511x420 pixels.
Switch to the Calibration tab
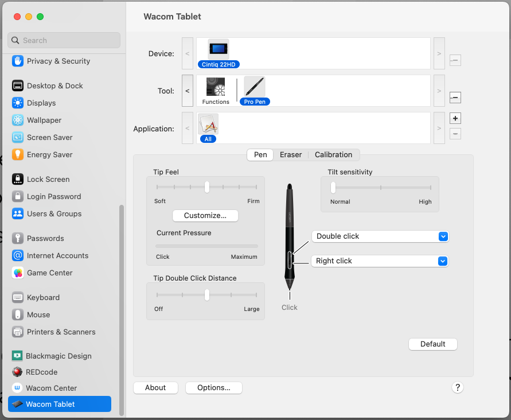click(333, 155)
